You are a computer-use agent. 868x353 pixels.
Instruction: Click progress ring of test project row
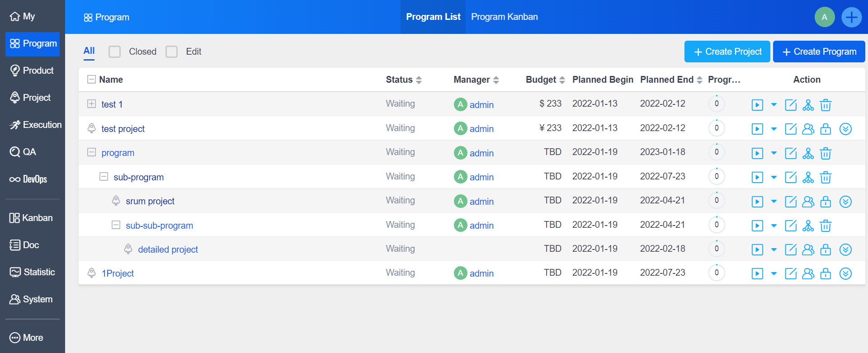coord(717,128)
